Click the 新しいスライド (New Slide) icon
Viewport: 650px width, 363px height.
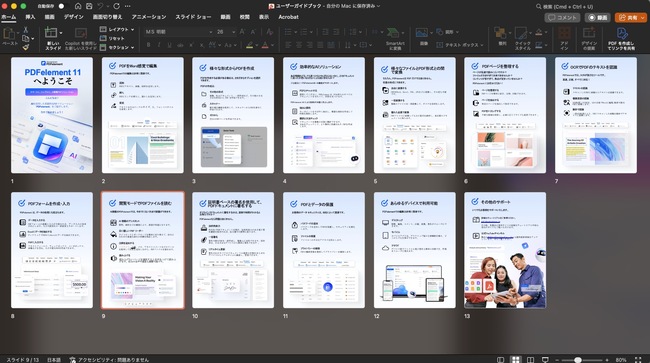[51, 32]
